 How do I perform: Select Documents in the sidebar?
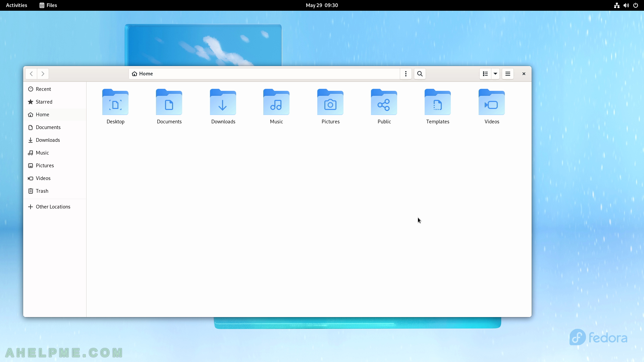click(55, 127)
